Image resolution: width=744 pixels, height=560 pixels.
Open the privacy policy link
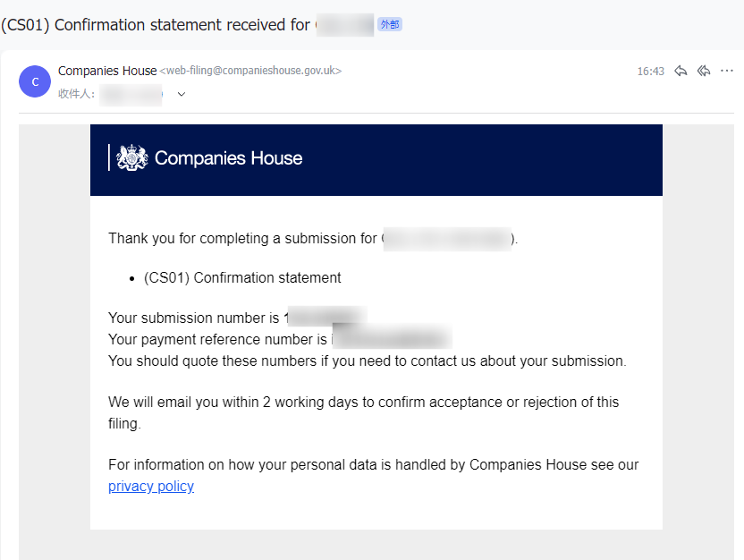pyautogui.click(x=151, y=487)
